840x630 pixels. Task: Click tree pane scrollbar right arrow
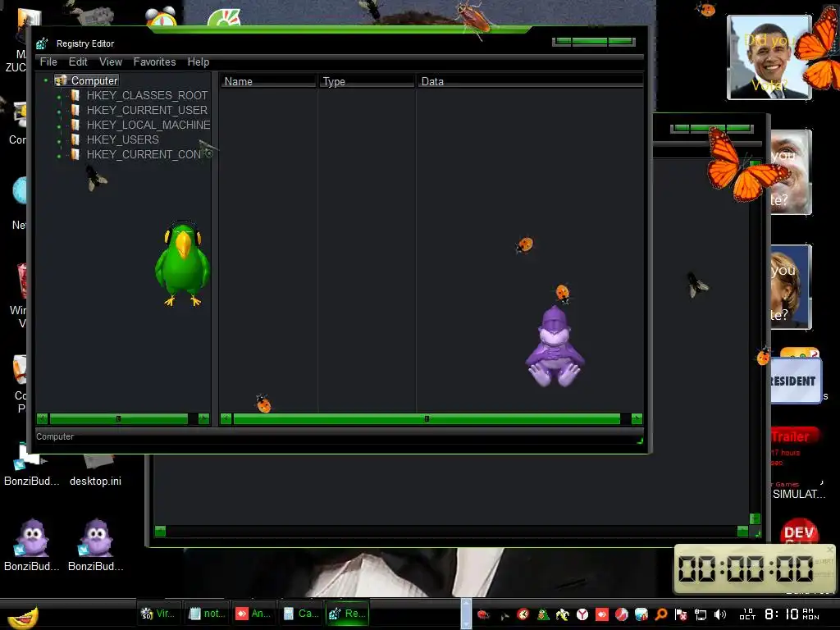click(x=203, y=419)
